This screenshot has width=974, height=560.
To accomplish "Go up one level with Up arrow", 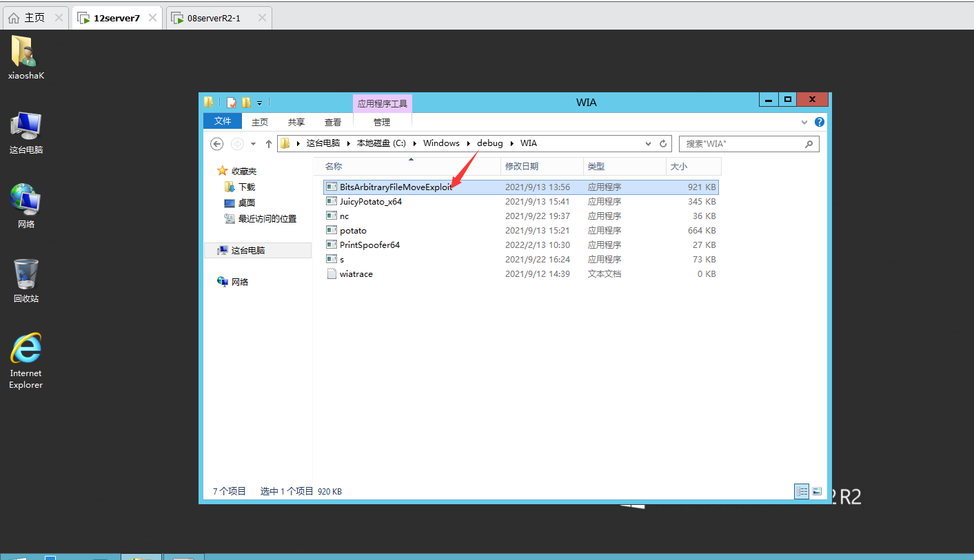I will (269, 144).
